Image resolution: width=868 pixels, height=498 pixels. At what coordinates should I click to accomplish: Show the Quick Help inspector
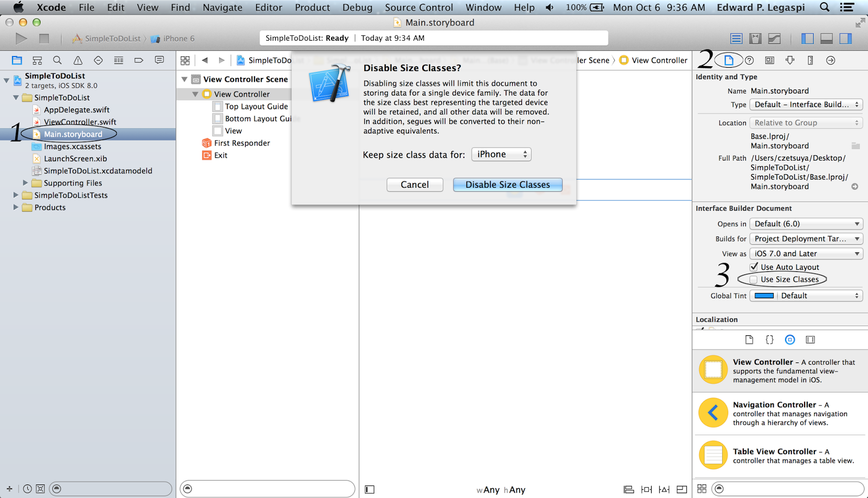pos(749,60)
